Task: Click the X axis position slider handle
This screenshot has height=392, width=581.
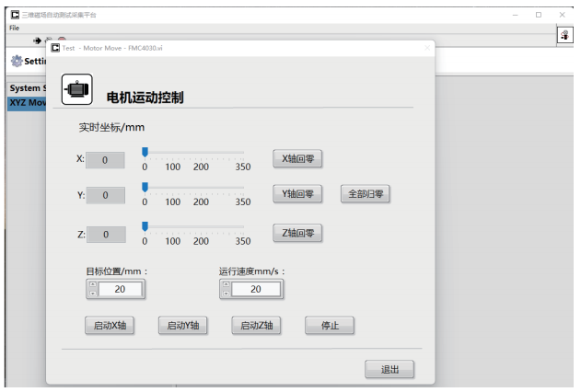Action: pos(145,152)
